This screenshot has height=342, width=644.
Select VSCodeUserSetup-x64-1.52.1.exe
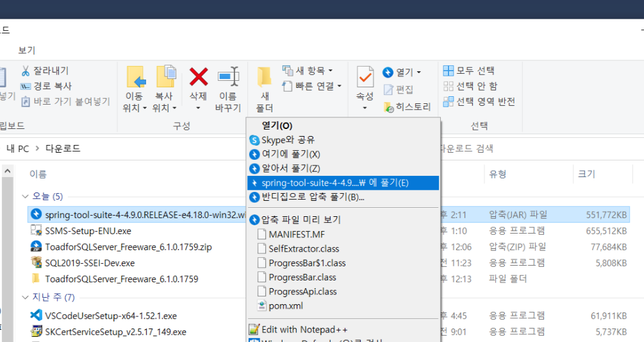coord(111,316)
